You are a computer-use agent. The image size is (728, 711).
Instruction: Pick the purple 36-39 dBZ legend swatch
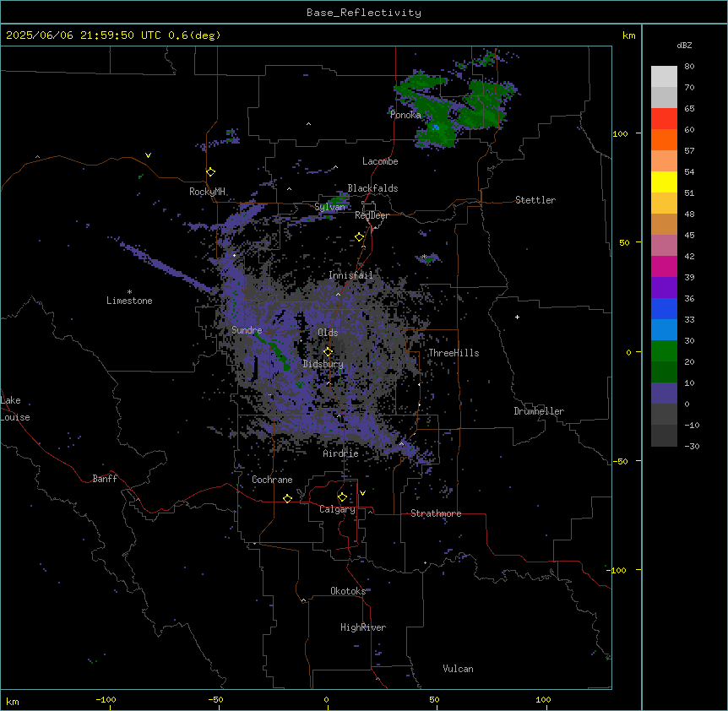(664, 288)
